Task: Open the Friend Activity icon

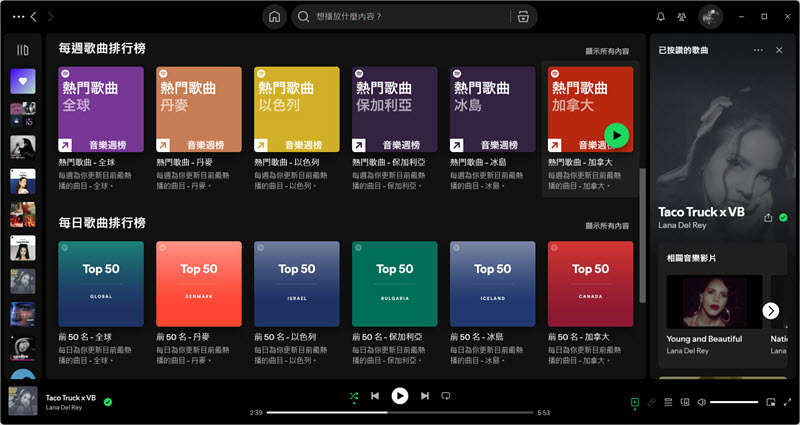Action: pos(682,17)
